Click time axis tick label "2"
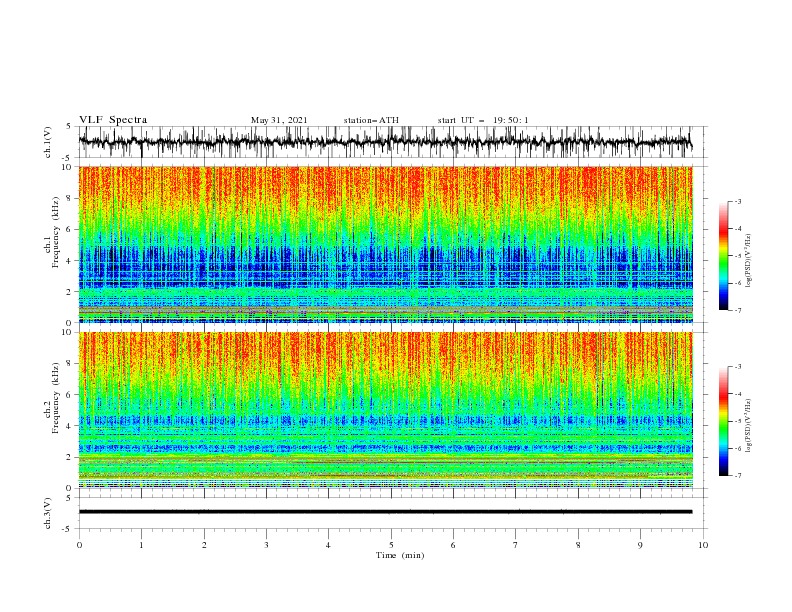This screenshot has width=792, height=612. [x=204, y=545]
